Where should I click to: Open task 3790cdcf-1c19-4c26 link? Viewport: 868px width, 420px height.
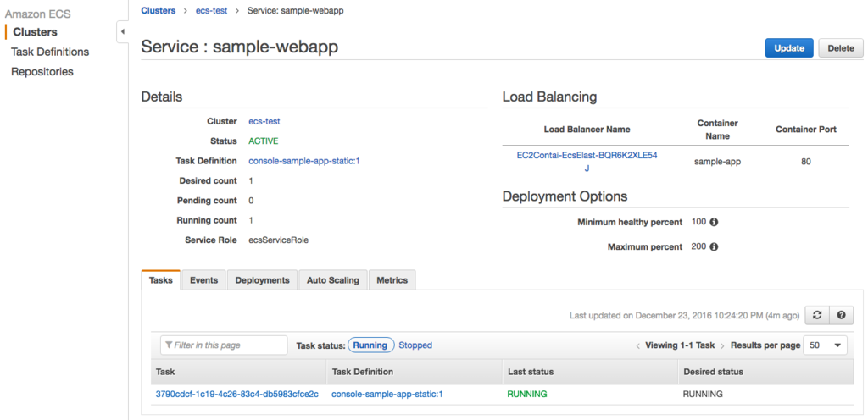click(x=237, y=395)
